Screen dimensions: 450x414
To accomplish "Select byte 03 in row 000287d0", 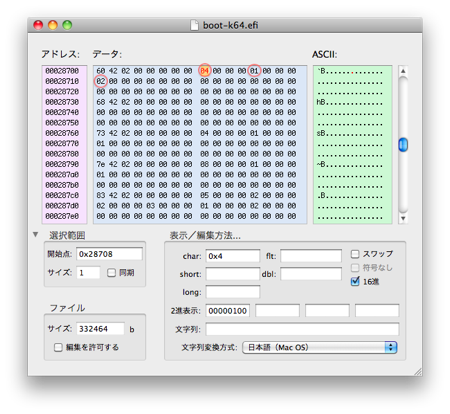I will pyautogui.click(x=150, y=206).
